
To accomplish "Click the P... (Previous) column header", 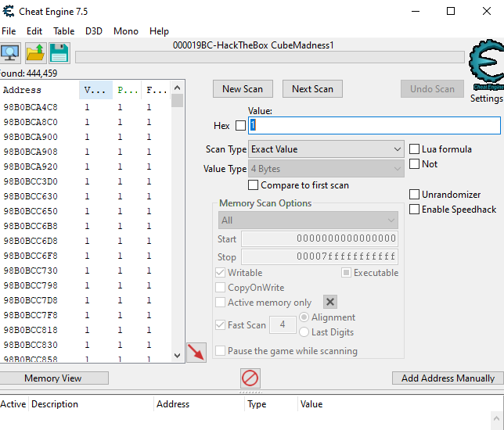I will click(127, 90).
